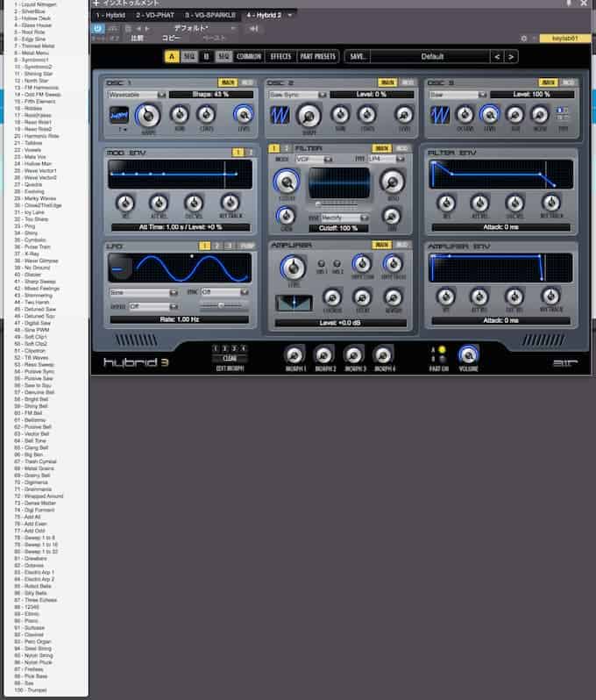
Task: Select Filter 1 button
Action: [x=273, y=148]
